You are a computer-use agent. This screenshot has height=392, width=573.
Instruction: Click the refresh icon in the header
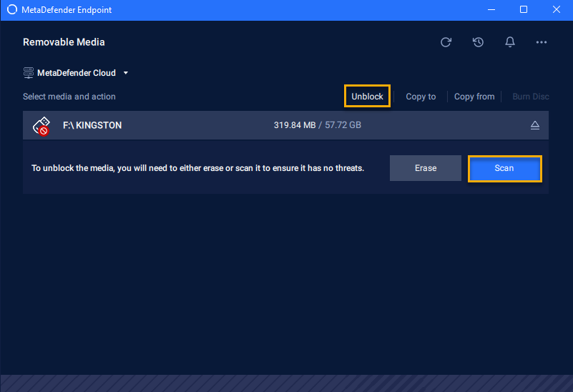tap(446, 42)
